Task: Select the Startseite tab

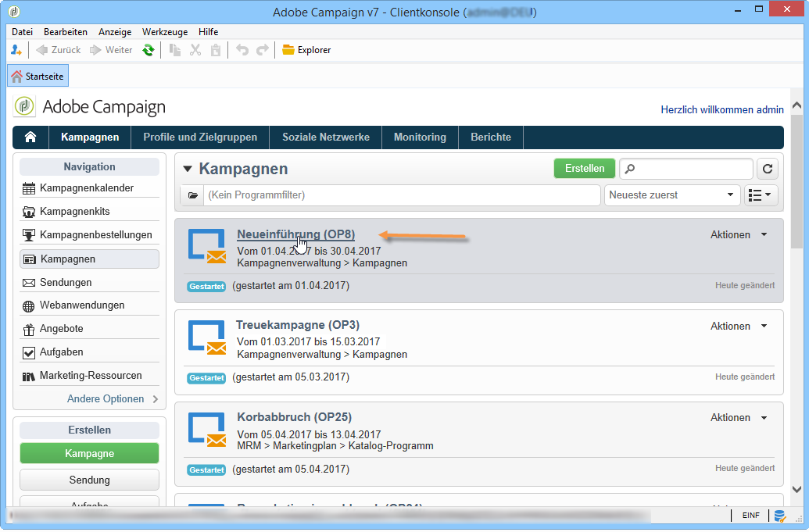Action: click(38, 77)
